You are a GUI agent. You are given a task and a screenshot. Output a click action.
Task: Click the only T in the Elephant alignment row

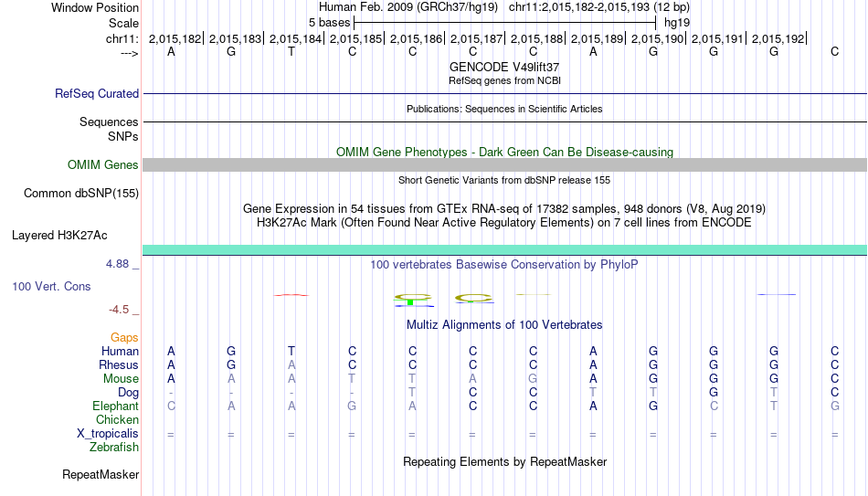pyautogui.click(x=774, y=406)
